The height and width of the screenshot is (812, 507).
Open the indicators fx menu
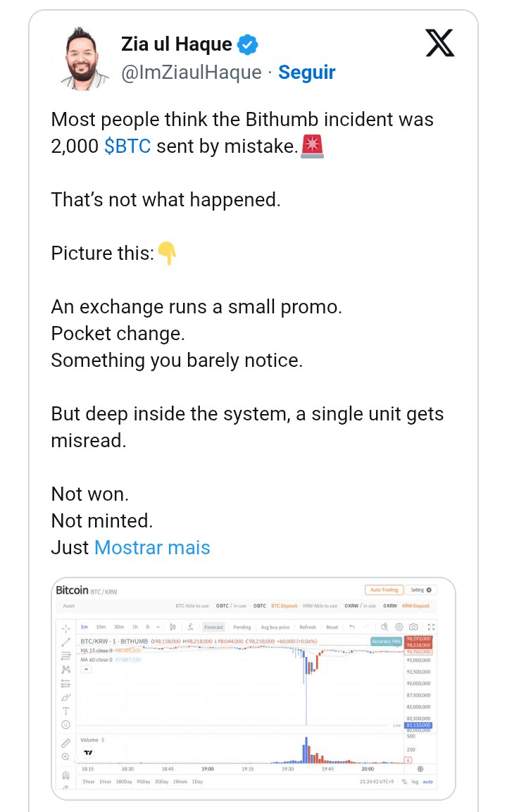[190, 627]
